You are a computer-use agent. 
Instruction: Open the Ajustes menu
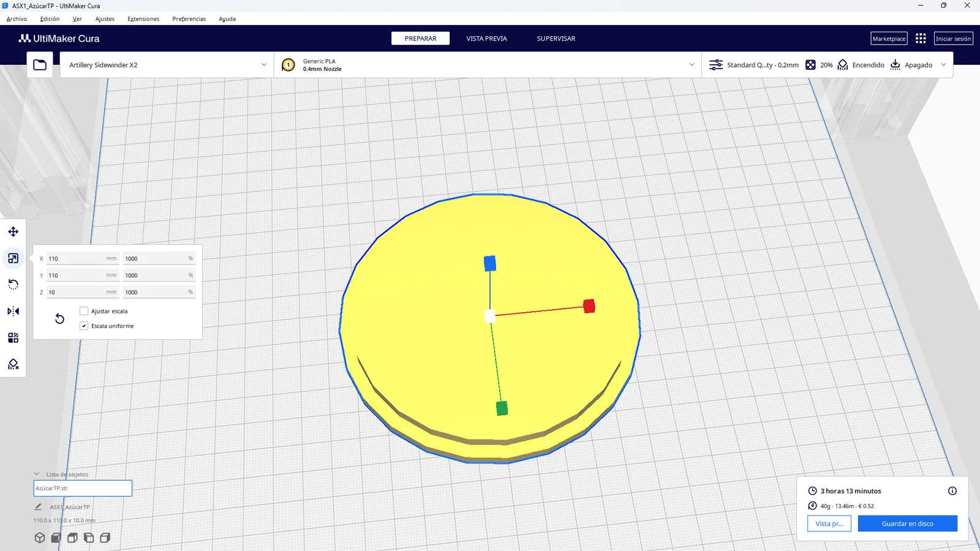click(x=105, y=19)
